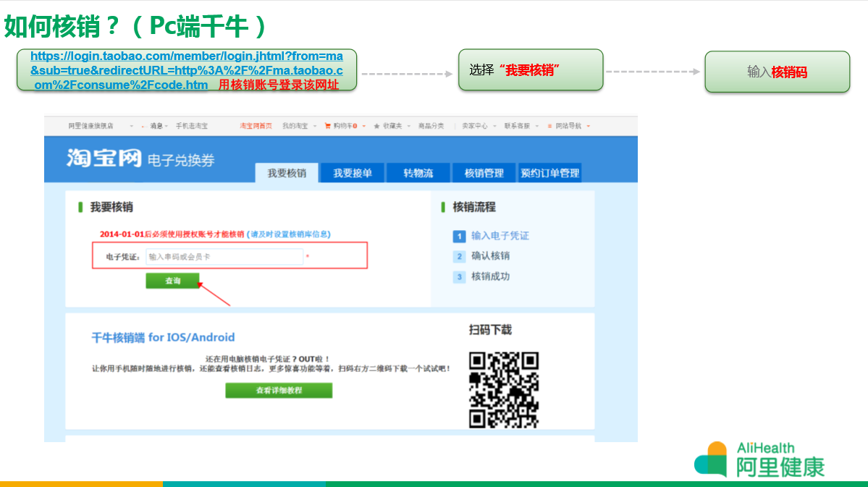Click the 输入核销码 step box
868x487 pixels.
778,72
